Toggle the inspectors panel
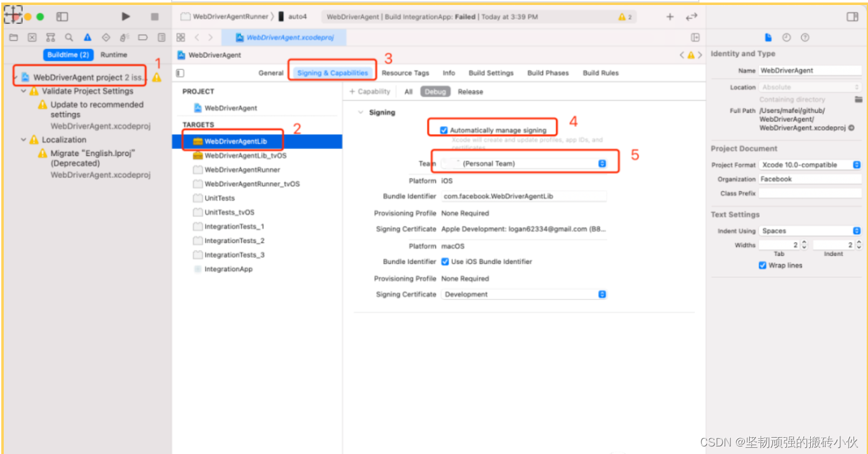 852,17
